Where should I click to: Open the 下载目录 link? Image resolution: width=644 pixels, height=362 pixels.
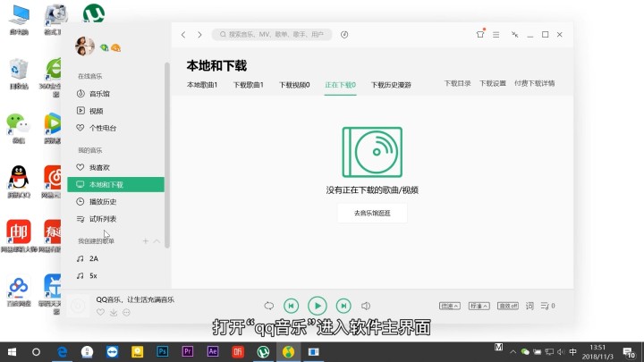point(457,83)
